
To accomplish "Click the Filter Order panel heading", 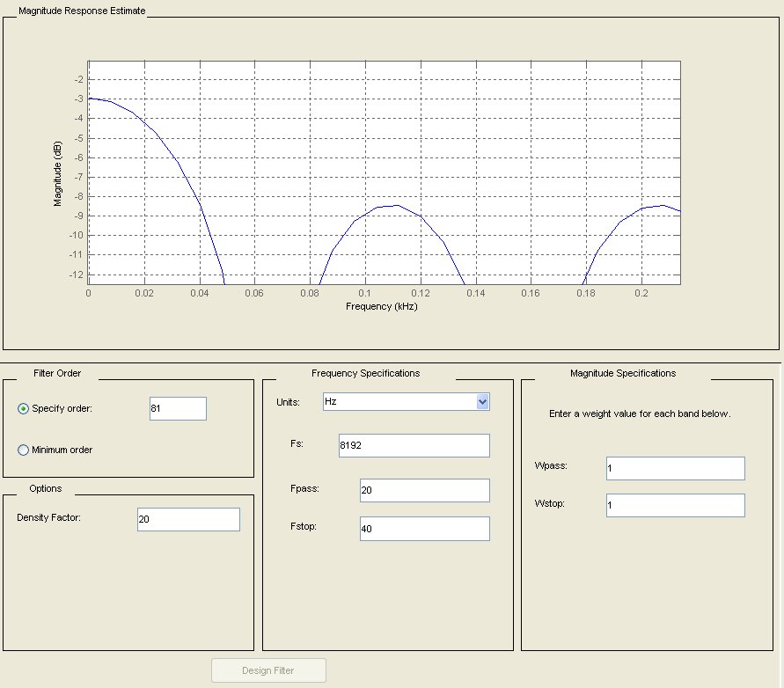I will pyautogui.click(x=57, y=373).
